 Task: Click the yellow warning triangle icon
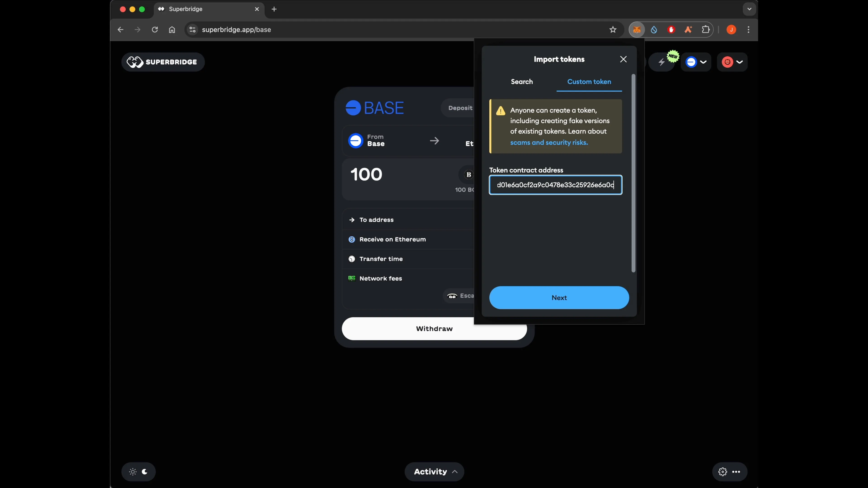point(500,111)
